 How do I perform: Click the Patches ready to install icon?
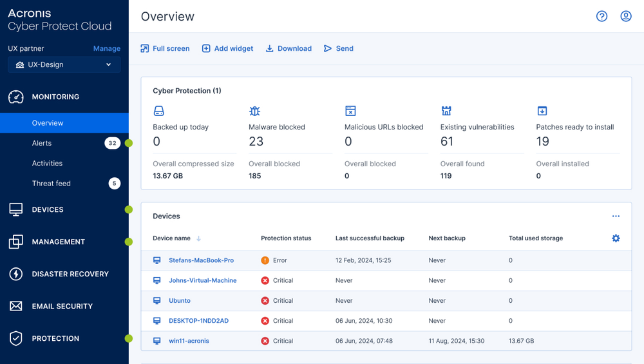(x=542, y=111)
